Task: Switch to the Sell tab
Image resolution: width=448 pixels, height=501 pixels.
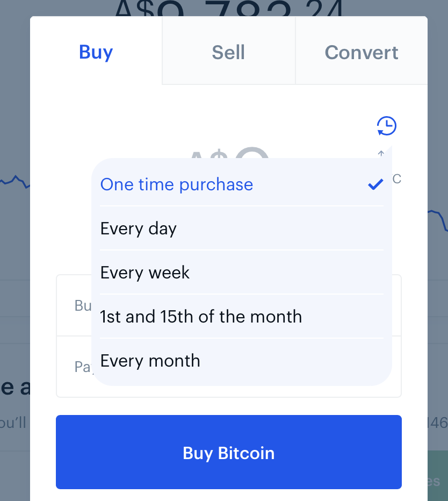Action: [229, 52]
